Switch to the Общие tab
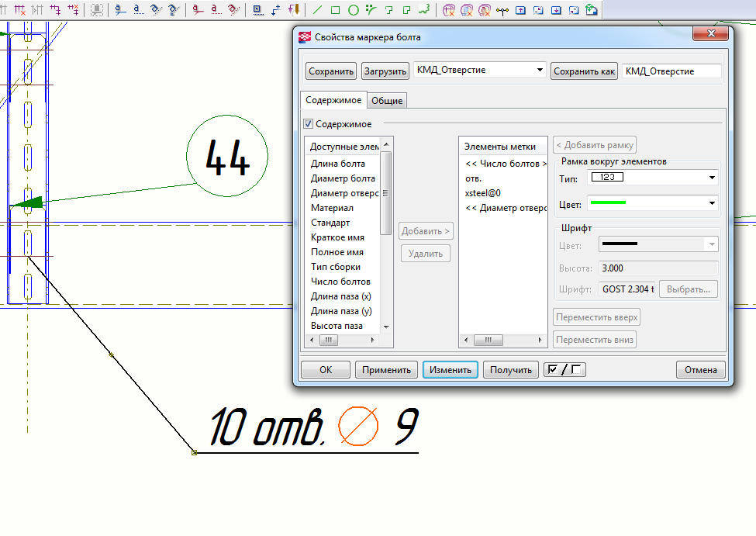The width and height of the screenshot is (756, 536). [x=386, y=101]
